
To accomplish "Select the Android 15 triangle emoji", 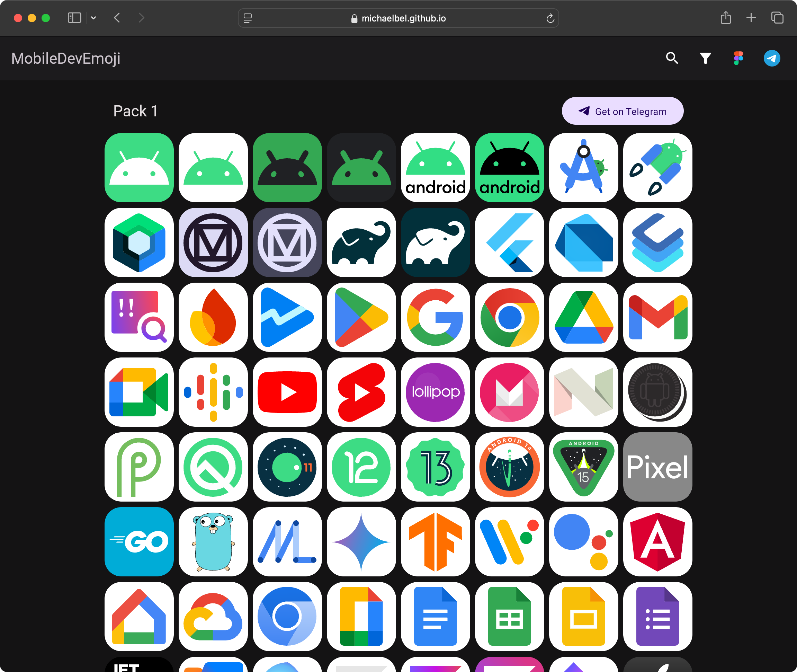I will point(584,467).
